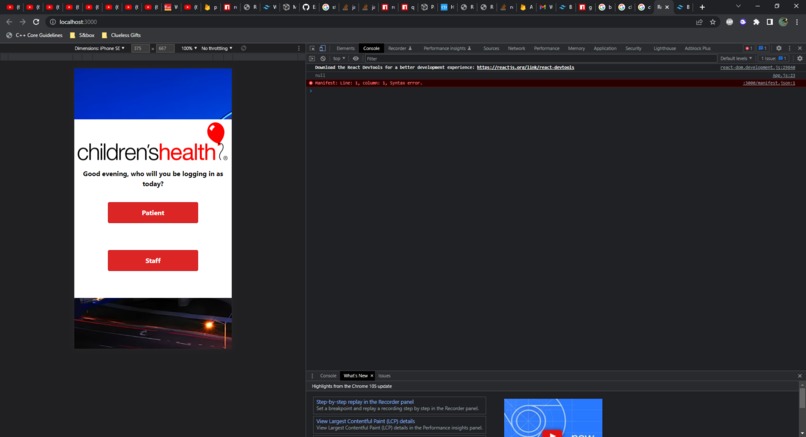
Task: Open the top JavaScript context dropdown
Action: 339,59
